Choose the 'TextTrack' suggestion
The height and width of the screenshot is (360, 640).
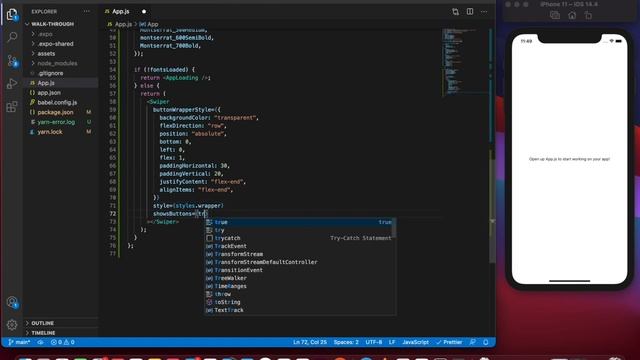point(300,310)
